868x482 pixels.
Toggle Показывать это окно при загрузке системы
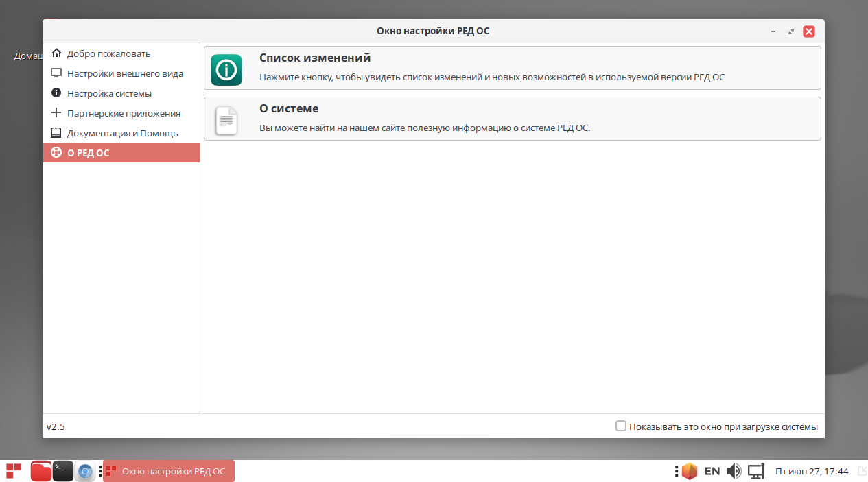click(621, 426)
